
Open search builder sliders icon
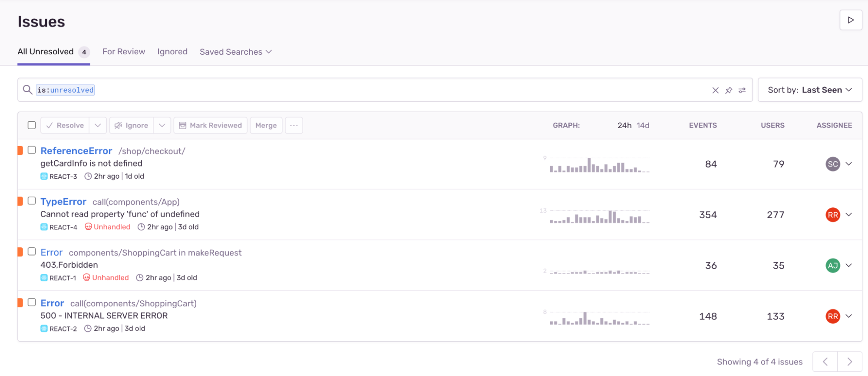743,90
